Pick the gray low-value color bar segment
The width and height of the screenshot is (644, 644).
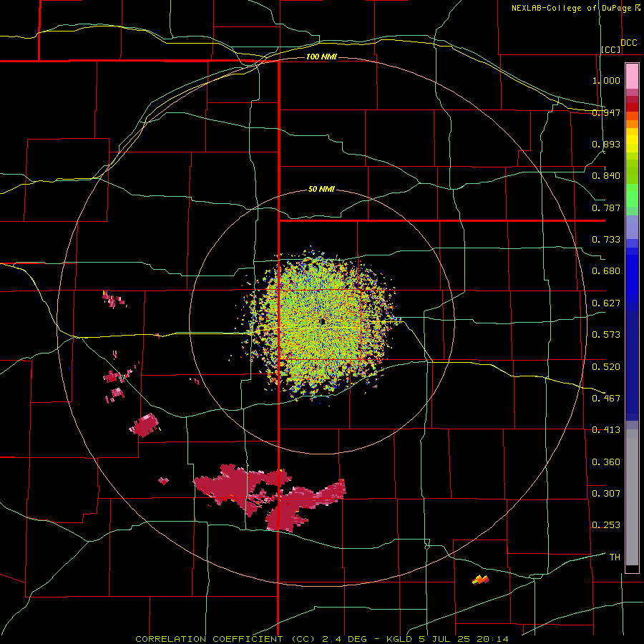coord(632,497)
